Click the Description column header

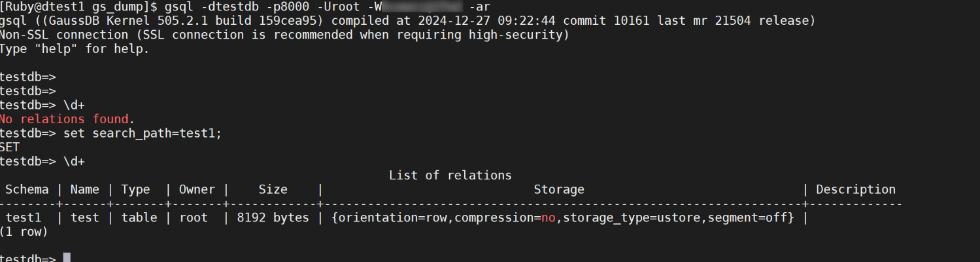[x=855, y=190]
